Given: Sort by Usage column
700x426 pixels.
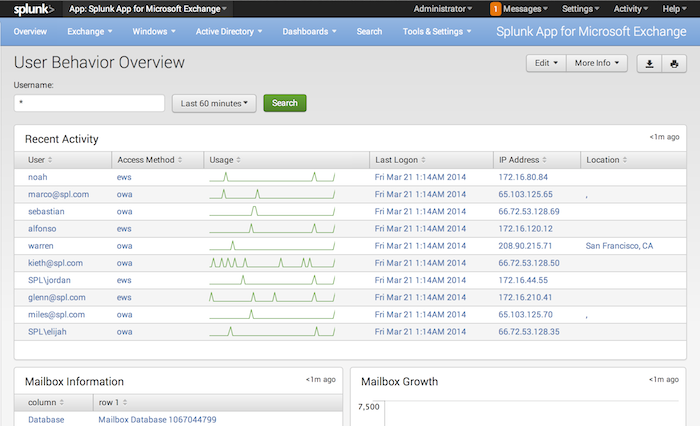Looking at the screenshot, I should pos(225,160).
